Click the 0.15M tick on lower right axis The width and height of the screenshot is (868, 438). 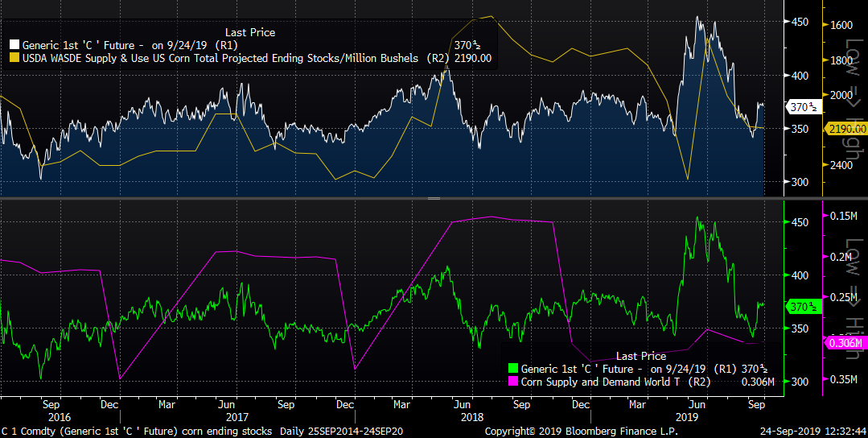[x=844, y=216]
